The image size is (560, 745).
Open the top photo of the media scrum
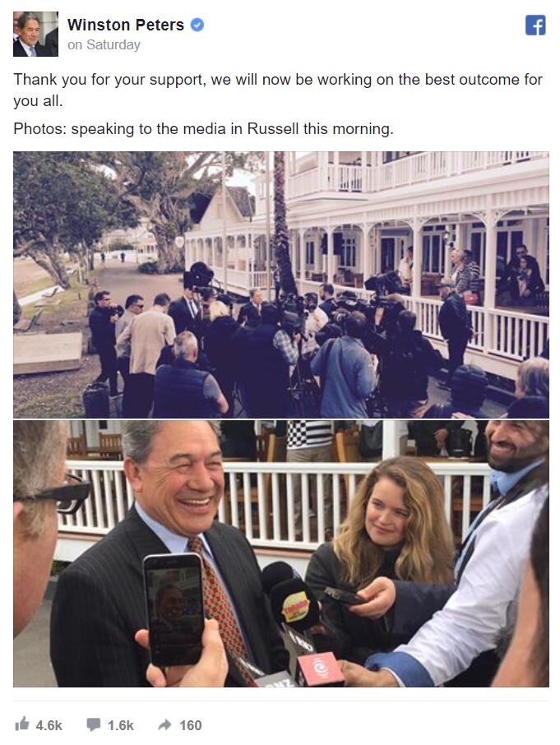coord(280,285)
